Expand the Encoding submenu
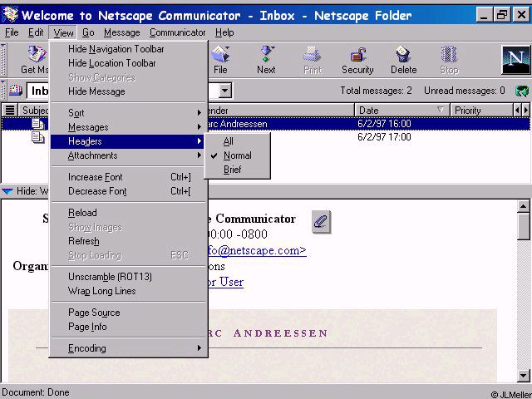 (129, 348)
